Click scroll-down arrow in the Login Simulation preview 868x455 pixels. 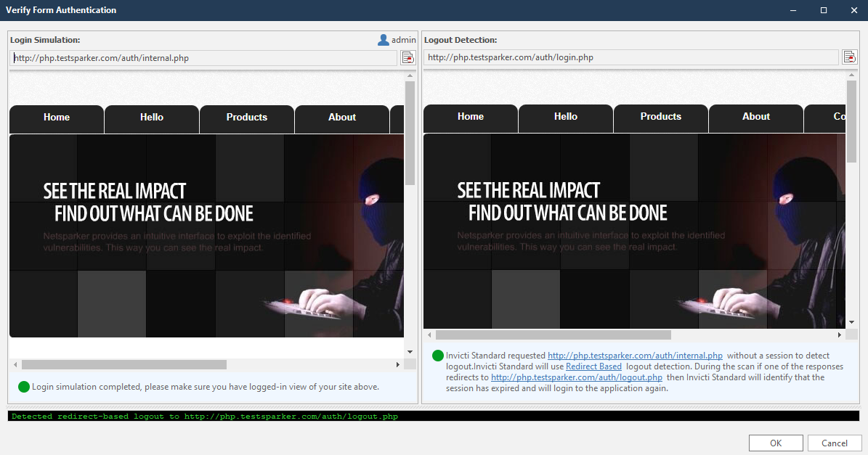(x=410, y=352)
